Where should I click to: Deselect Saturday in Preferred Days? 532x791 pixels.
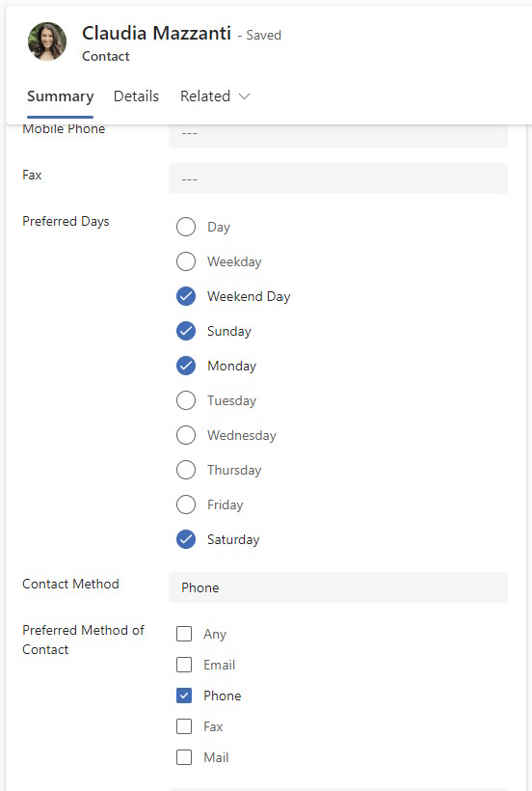pos(186,539)
